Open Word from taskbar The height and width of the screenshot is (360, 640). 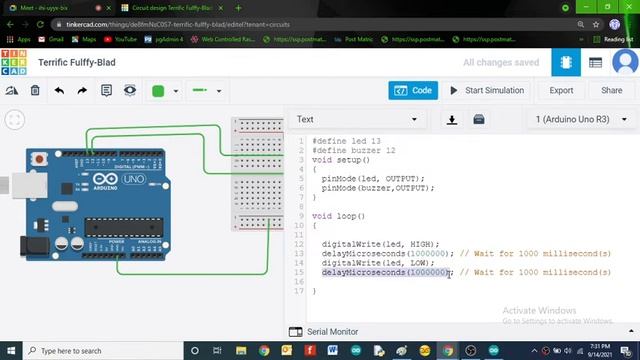click(333, 351)
